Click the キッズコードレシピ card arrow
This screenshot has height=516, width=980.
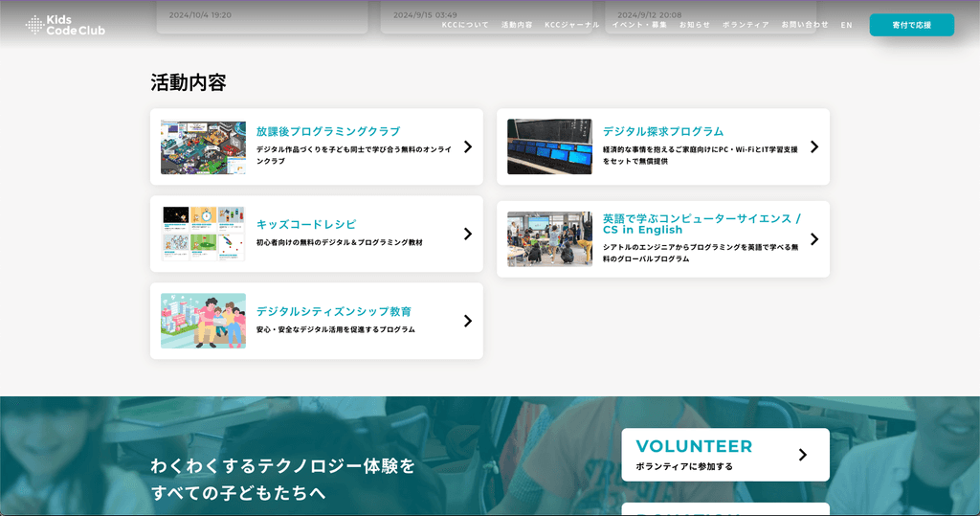tap(468, 234)
